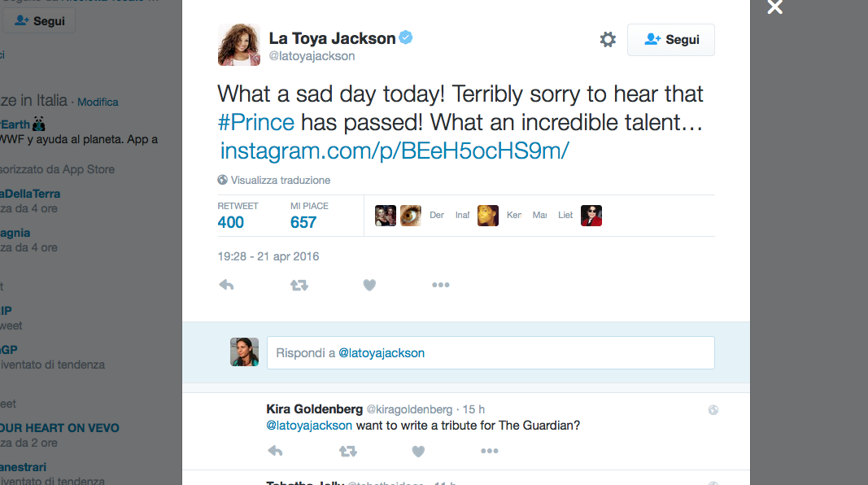
Task: Open more options for Kira Goldenberg's reply
Action: coord(489,451)
